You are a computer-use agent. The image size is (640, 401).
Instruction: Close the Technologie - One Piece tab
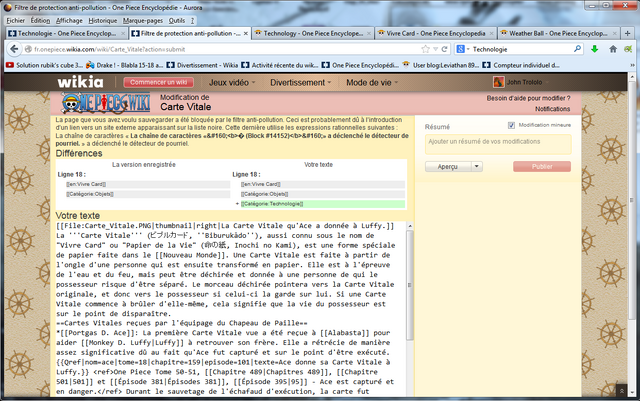[123, 33]
